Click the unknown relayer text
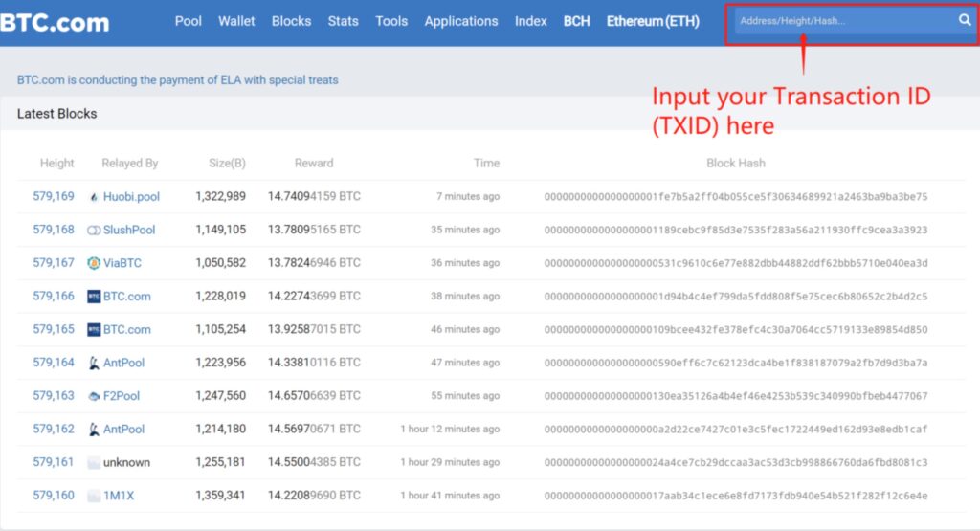Screen dimensions: 980x531 coord(126,462)
